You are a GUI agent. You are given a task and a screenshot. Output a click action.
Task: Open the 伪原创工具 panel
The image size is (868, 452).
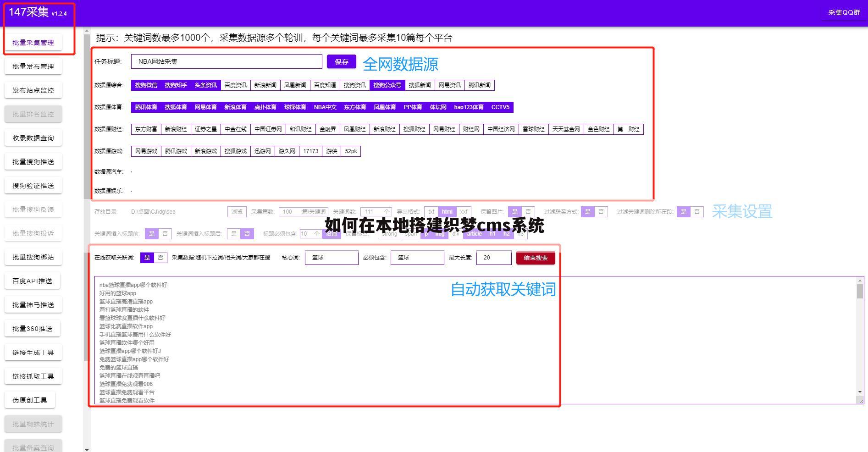pyautogui.click(x=29, y=399)
